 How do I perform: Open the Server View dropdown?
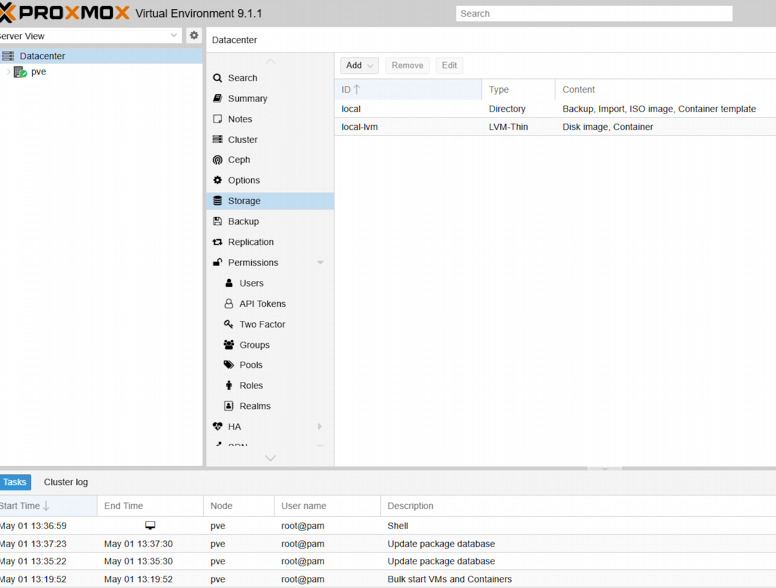click(174, 35)
